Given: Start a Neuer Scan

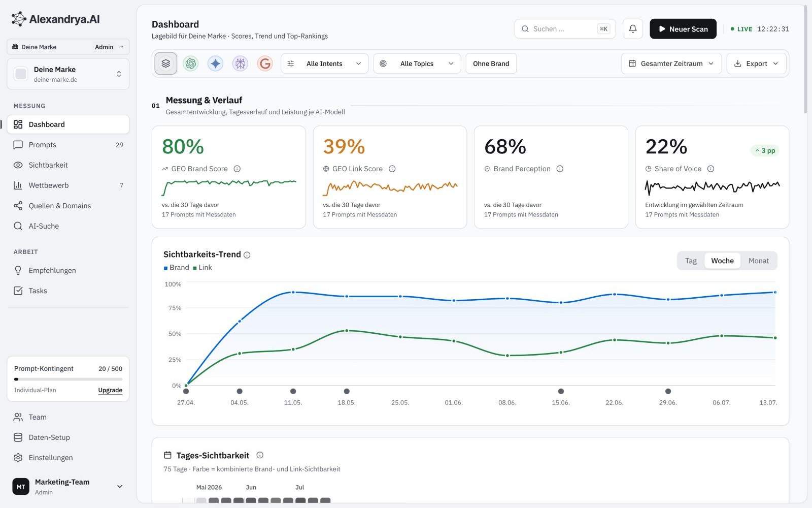Looking at the screenshot, I should [x=683, y=29].
